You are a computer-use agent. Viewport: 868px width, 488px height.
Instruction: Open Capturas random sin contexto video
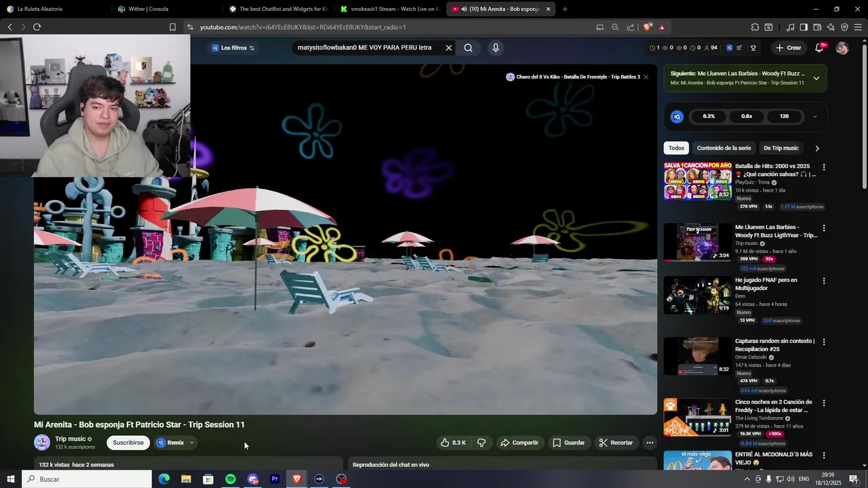click(698, 356)
